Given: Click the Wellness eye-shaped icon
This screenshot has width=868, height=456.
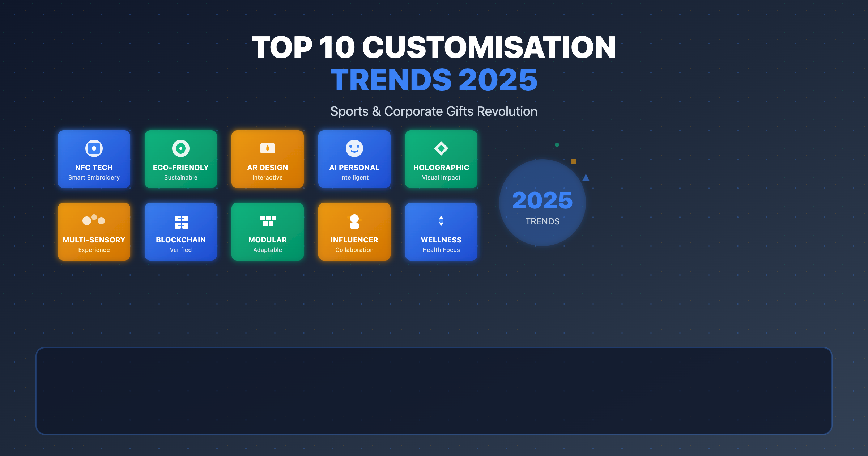Looking at the screenshot, I should 441,221.
